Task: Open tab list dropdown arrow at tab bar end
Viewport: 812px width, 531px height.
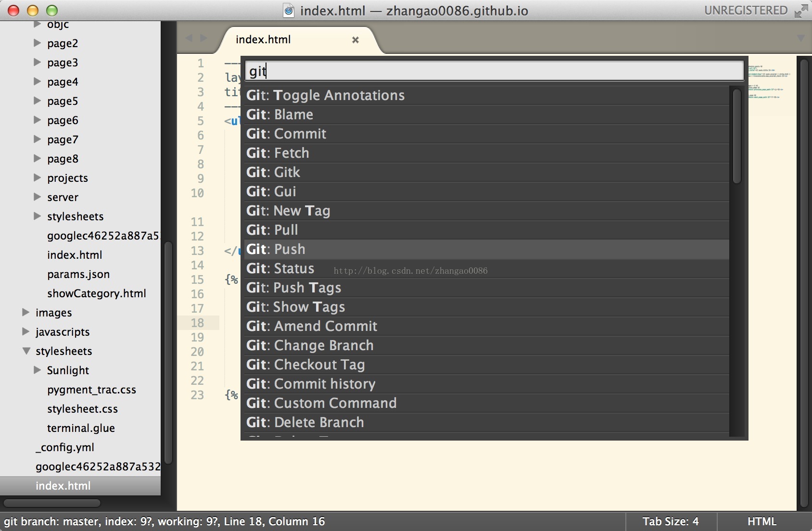Action: click(800, 38)
